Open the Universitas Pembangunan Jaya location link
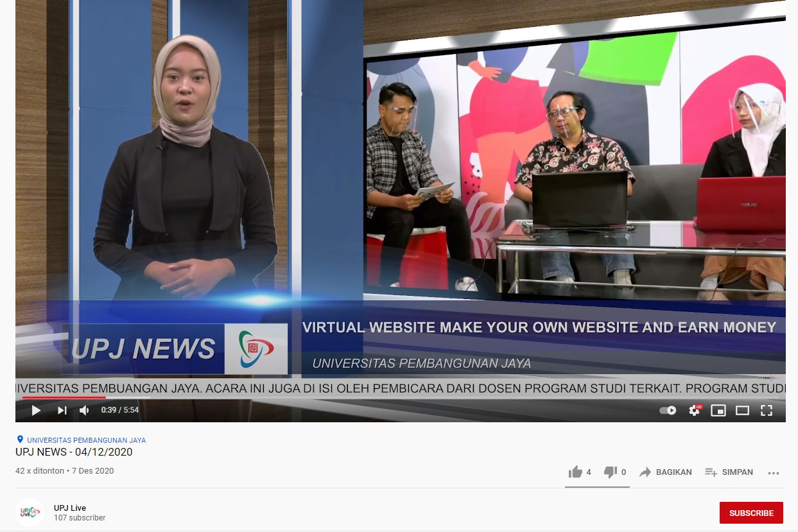The width and height of the screenshot is (798, 532). (x=86, y=440)
